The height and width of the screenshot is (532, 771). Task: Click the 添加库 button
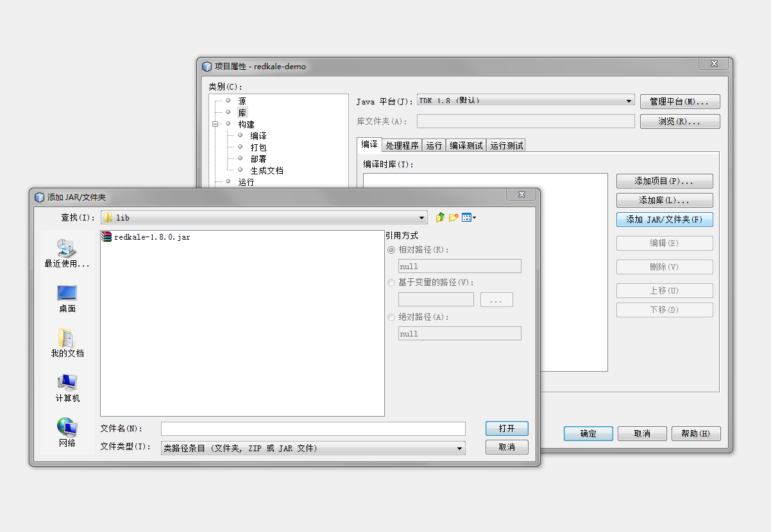click(x=664, y=200)
